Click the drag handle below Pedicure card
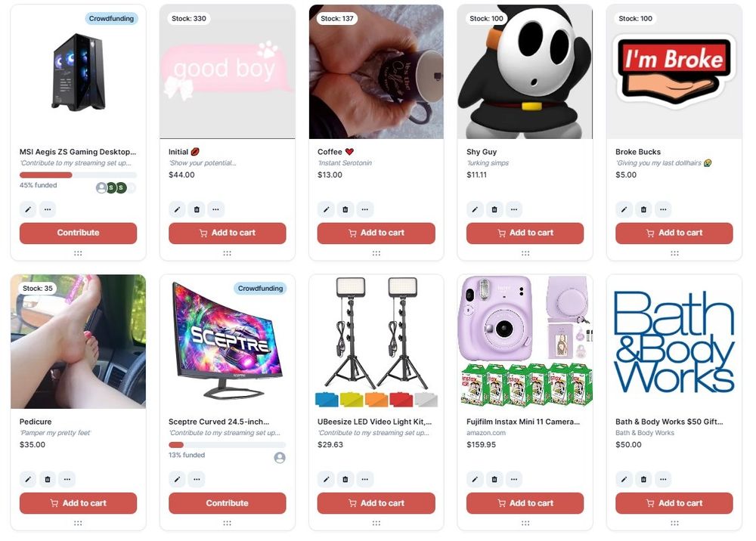This screenshot has height=541, width=756. coord(78,523)
